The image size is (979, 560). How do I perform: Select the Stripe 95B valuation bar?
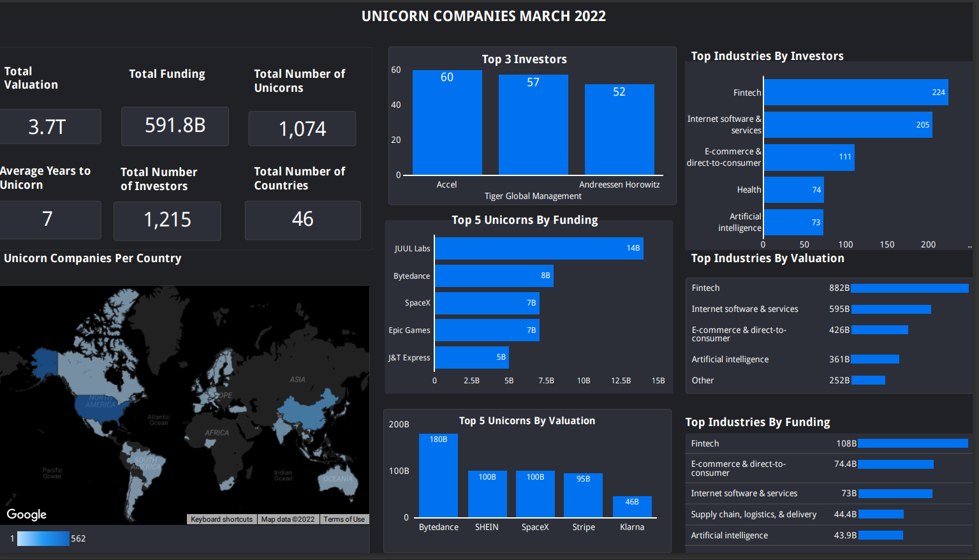tap(583, 496)
